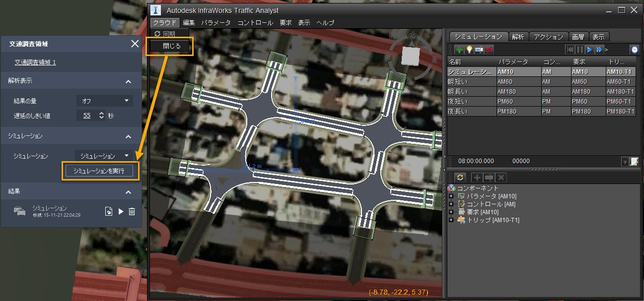Toggle the clock icon near the playback controls
The width and height of the screenshot is (644, 301).
[635, 49]
